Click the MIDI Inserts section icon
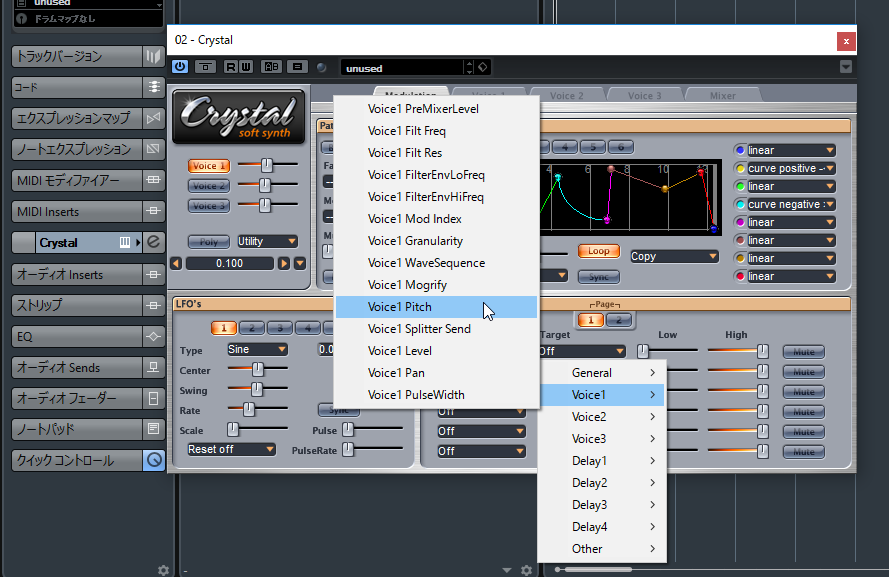889x577 pixels. click(153, 211)
